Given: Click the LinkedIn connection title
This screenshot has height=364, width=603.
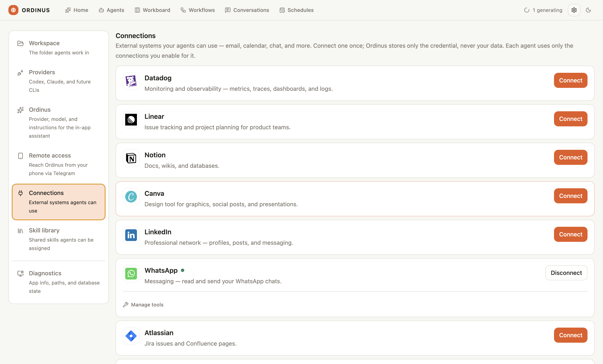Looking at the screenshot, I should [x=158, y=232].
